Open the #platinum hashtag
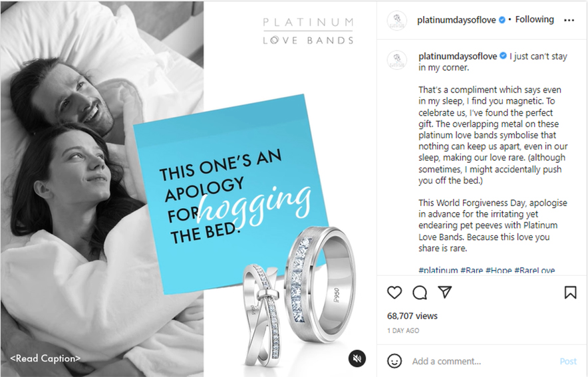 pos(438,270)
